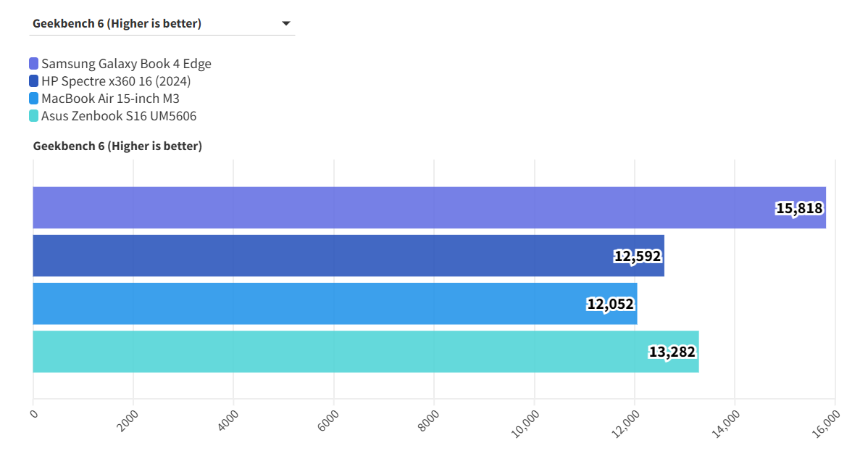Open the Geekbench 6 benchmark dropdown
The width and height of the screenshot is (868, 451).
pyautogui.click(x=161, y=24)
